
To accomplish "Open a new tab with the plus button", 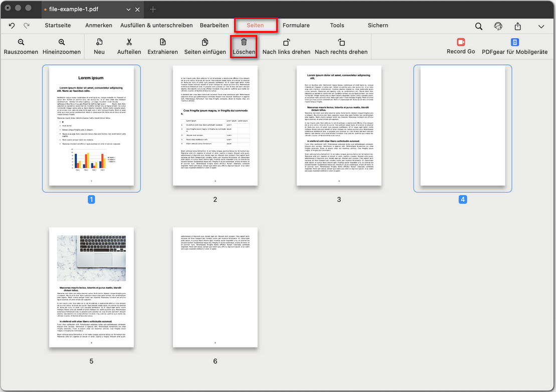I will coord(153,9).
